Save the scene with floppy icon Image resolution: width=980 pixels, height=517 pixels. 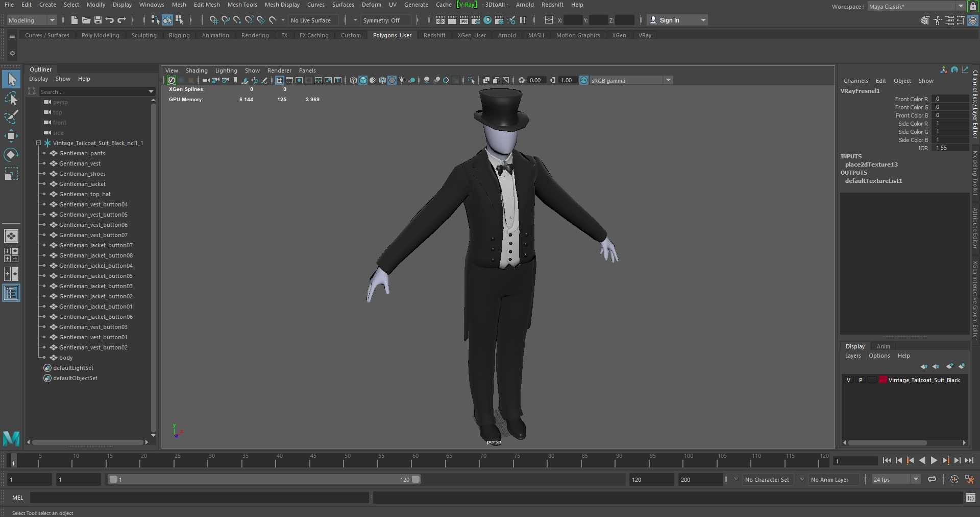[x=98, y=20]
